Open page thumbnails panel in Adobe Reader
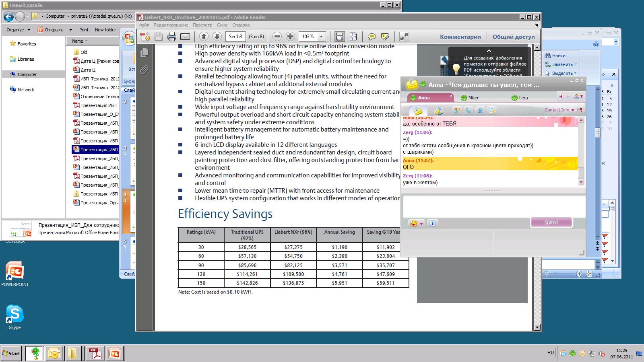Image resolution: width=644 pixels, height=362 pixels. [x=144, y=52]
